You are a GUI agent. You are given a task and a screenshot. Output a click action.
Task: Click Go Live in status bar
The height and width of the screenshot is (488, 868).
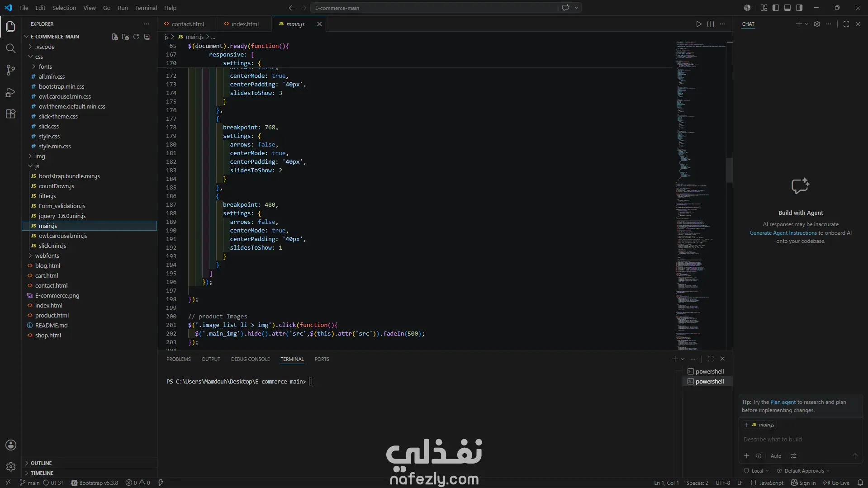click(836, 483)
